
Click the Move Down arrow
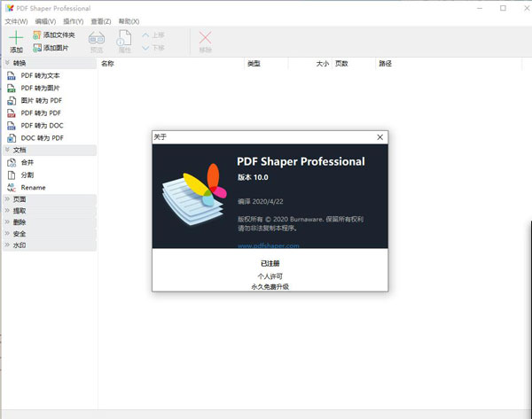(145, 48)
